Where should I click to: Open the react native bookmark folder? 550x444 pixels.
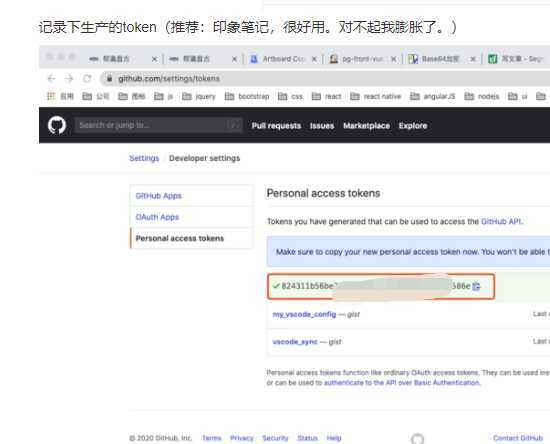click(375, 96)
